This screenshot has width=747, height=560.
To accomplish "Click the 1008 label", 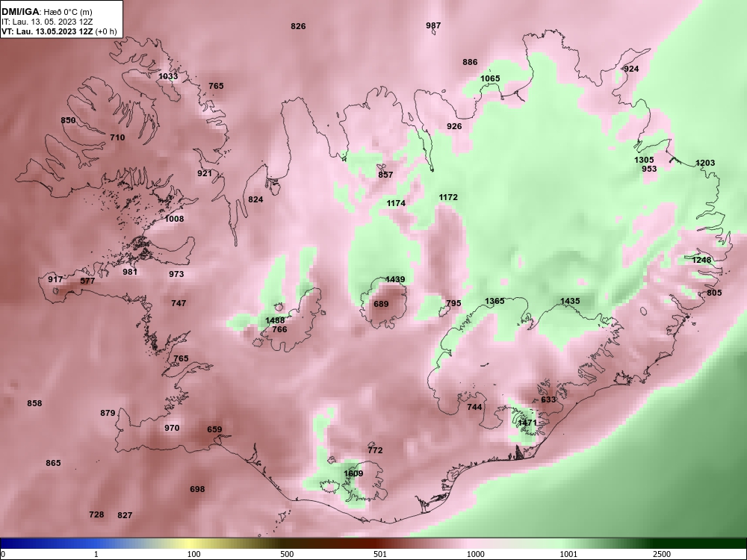I will [x=174, y=219].
